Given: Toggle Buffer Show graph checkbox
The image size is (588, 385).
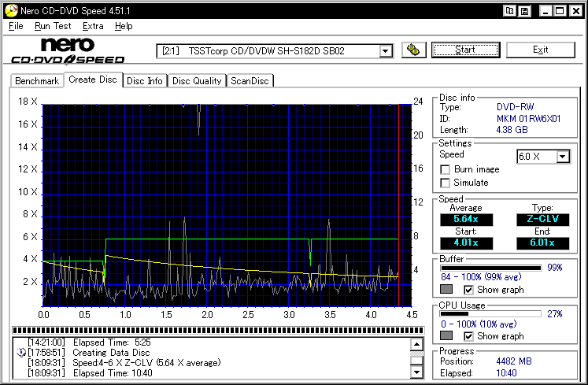Looking at the screenshot, I should pos(468,290).
